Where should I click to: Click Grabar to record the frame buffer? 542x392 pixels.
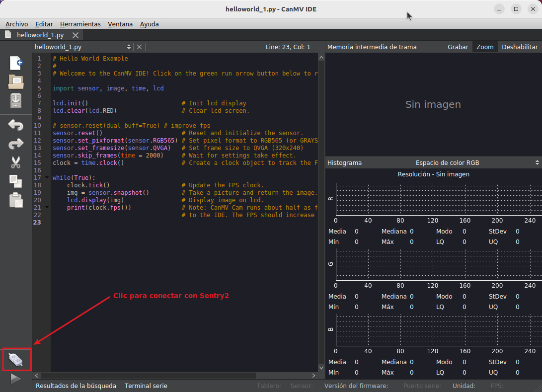(458, 47)
